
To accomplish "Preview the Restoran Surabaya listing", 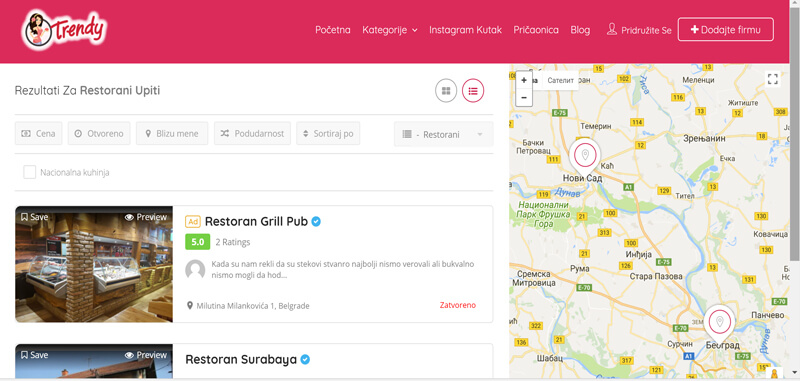I will (x=146, y=355).
